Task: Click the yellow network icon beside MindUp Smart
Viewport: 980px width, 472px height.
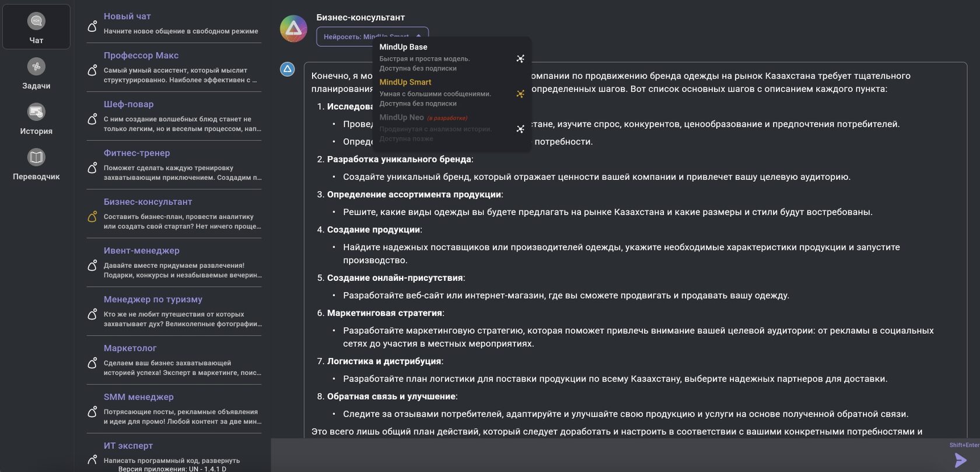Action: (520, 93)
